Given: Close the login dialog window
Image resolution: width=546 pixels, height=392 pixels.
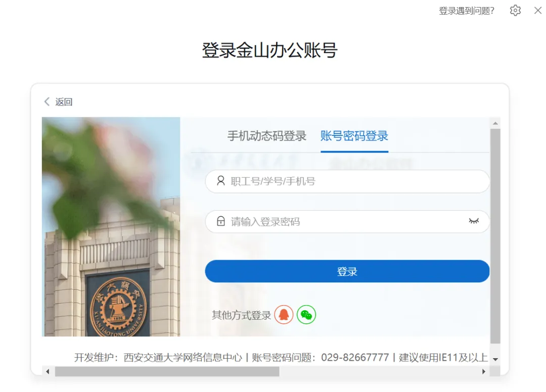Looking at the screenshot, I should [537, 11].
